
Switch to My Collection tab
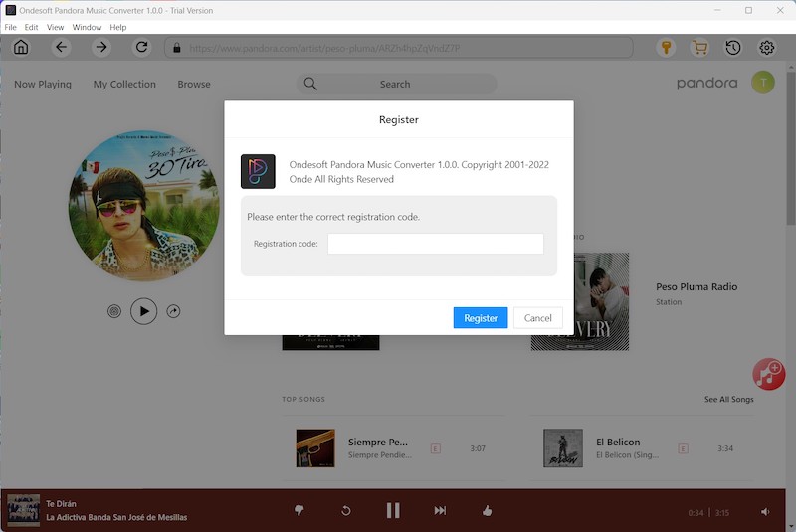124,85
